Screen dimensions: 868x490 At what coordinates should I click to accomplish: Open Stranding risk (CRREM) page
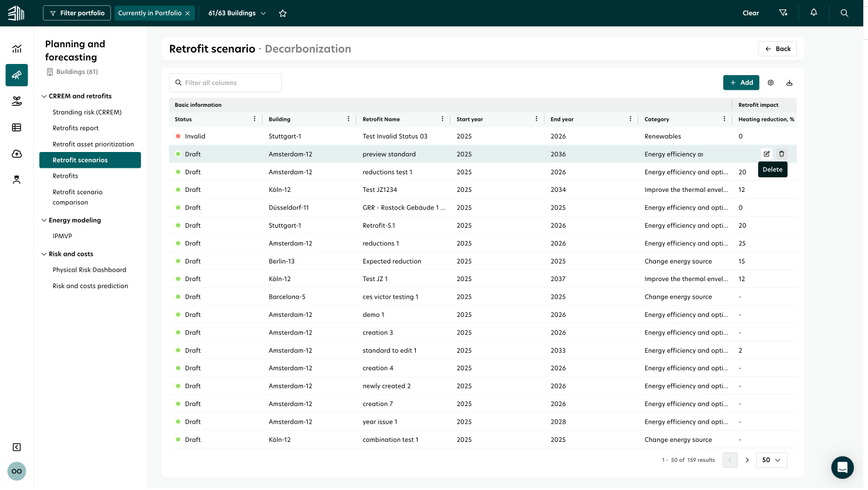(x=87, y=112)
